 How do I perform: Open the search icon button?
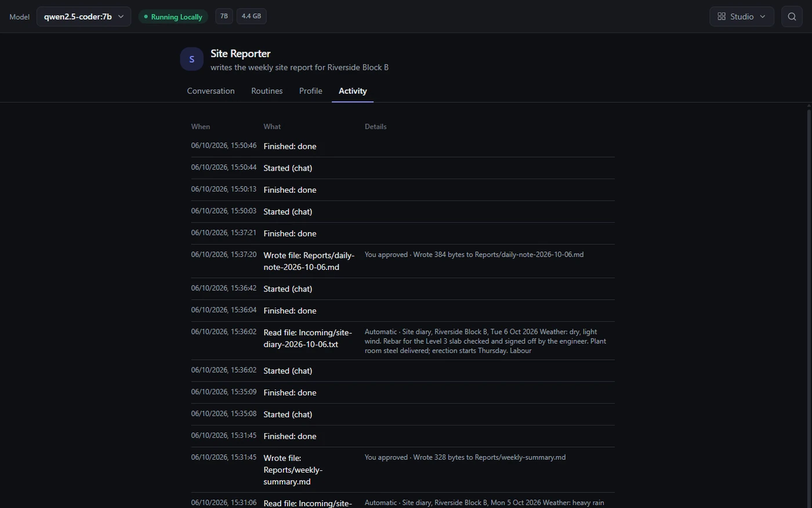[792, 16]
